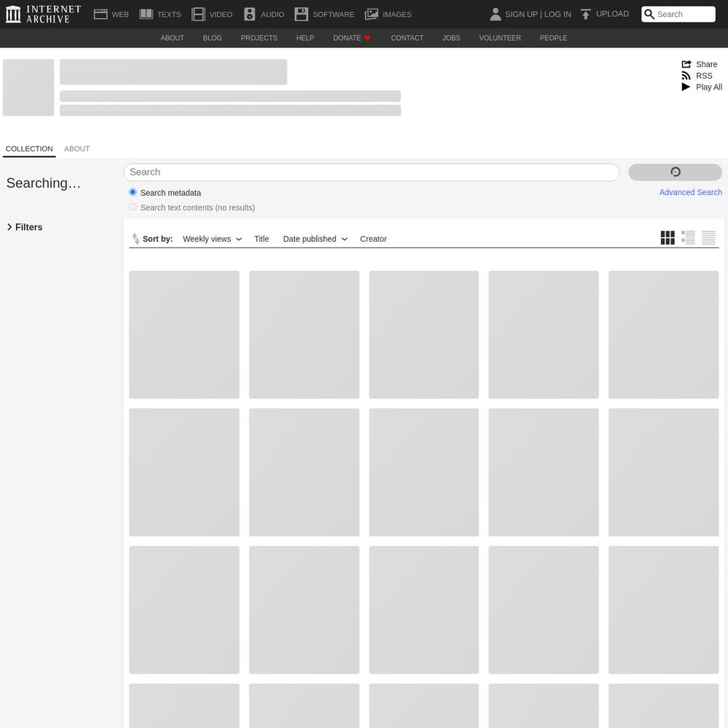The image size is (728, 728).
Task: Click the Share icon
Action: click(687, 64)
